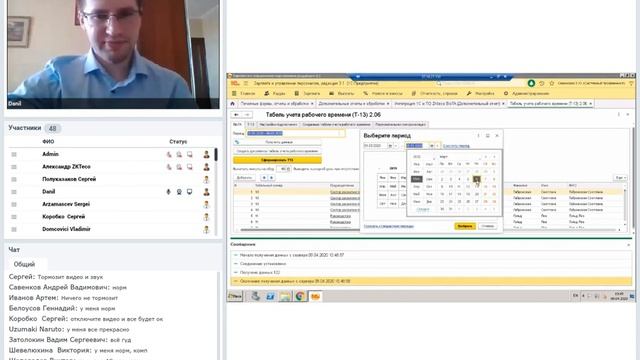
Task: Open the Выплаты section menu
Action: (342, 93)
